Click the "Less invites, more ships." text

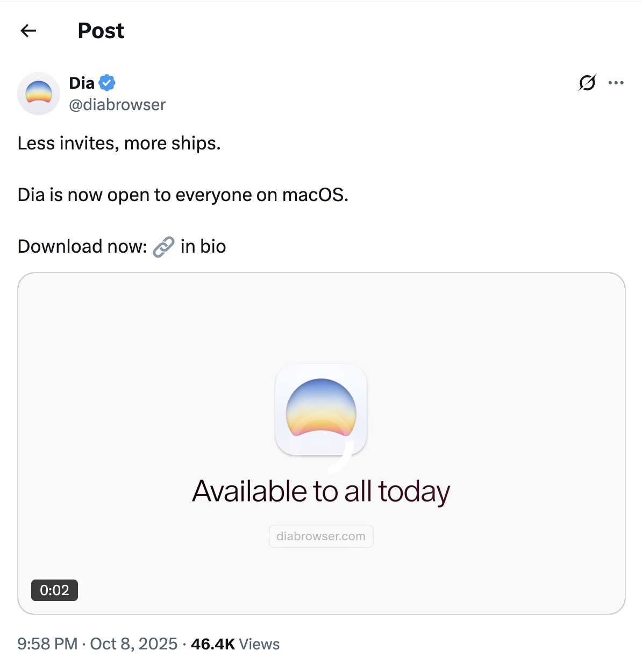[x=119, y=144]
